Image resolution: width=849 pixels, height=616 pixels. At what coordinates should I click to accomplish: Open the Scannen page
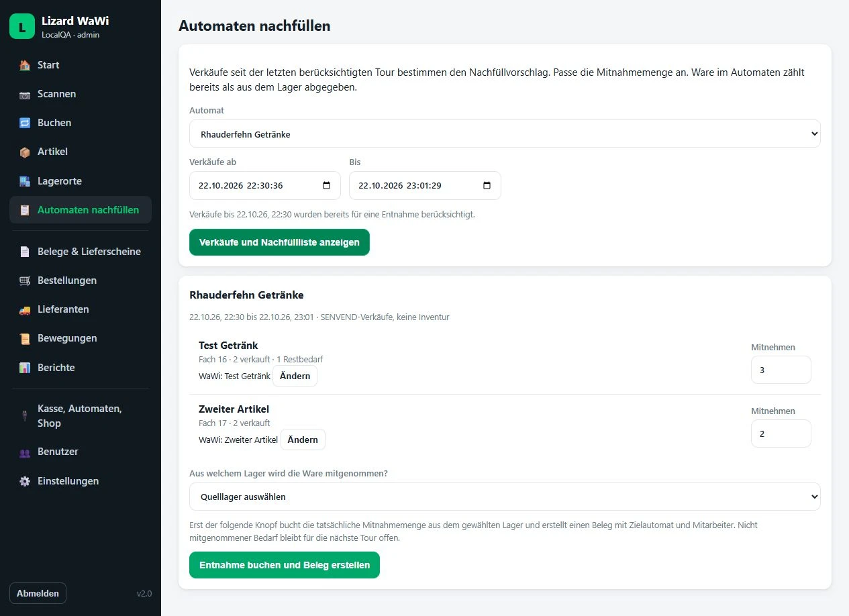tap(81, 94)
